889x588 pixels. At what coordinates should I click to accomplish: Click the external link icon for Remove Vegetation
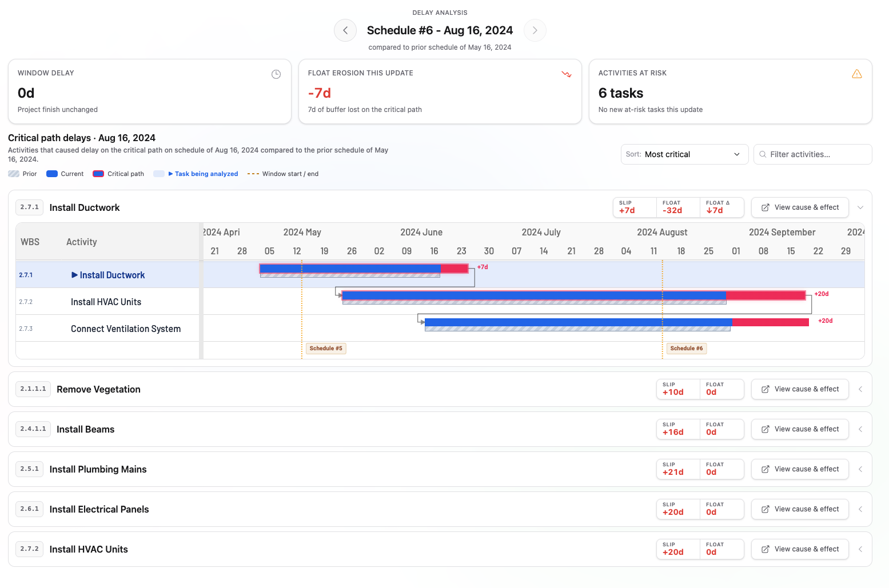(765, 389)
